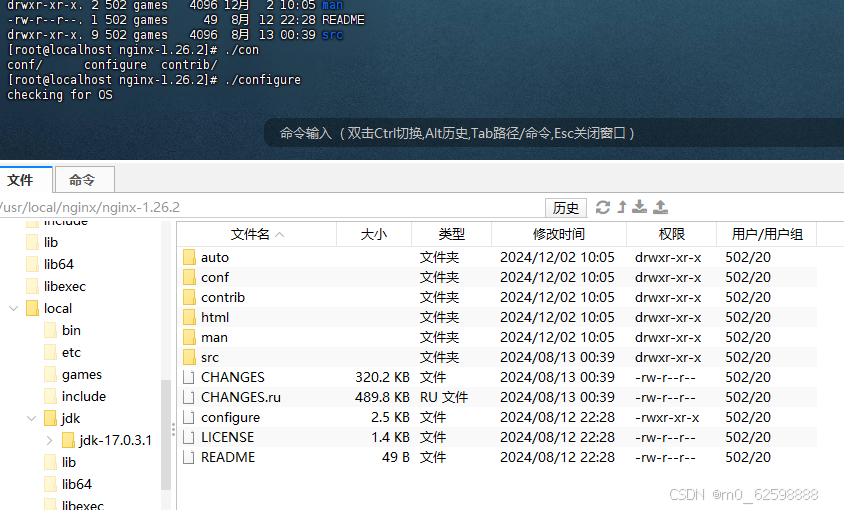
Task: Click the blue src entry in terminal
Action: (x=332, y=35)
